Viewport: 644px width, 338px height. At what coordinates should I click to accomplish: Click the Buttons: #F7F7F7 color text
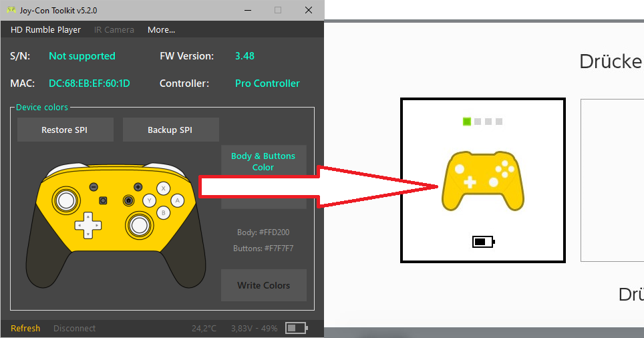(x=263, y=248)
